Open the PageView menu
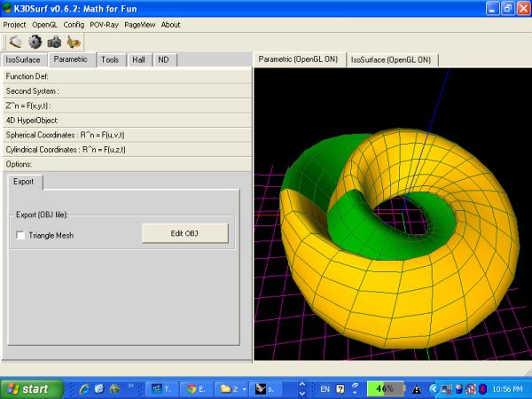 (140, 25)
